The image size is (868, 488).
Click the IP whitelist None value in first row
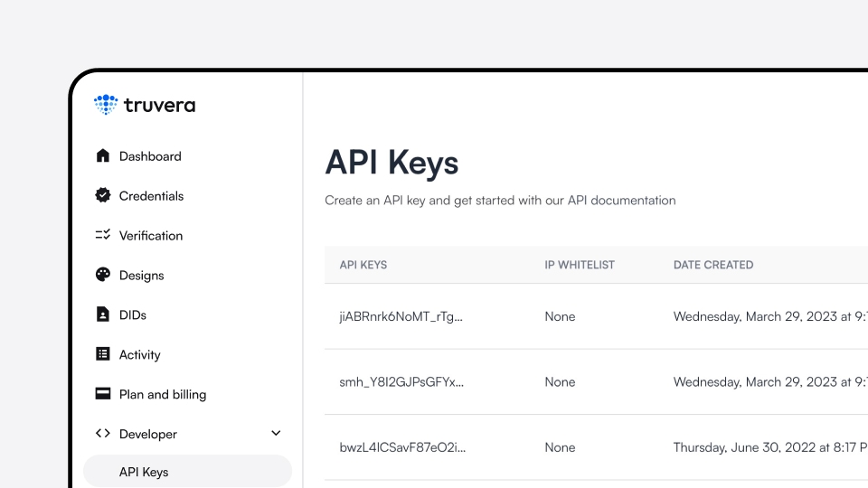560,316
